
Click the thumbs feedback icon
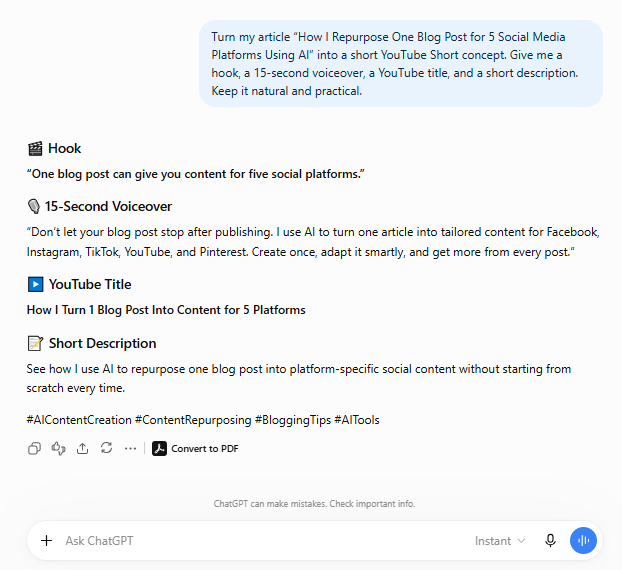[58, 449]
